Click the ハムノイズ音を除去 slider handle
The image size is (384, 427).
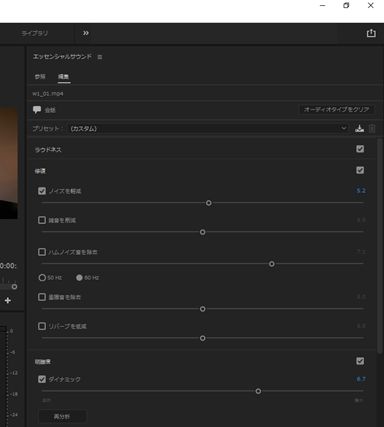[x=272, y=264]
